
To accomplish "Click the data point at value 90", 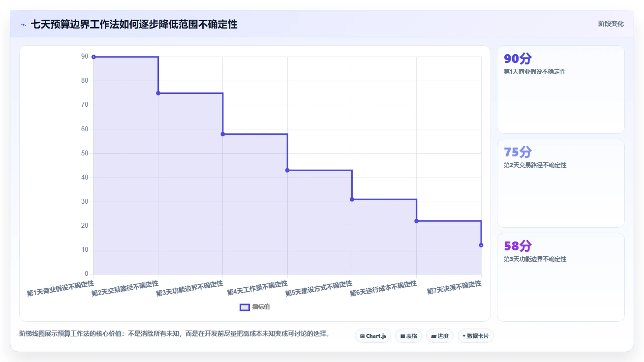I will [93, 57].
